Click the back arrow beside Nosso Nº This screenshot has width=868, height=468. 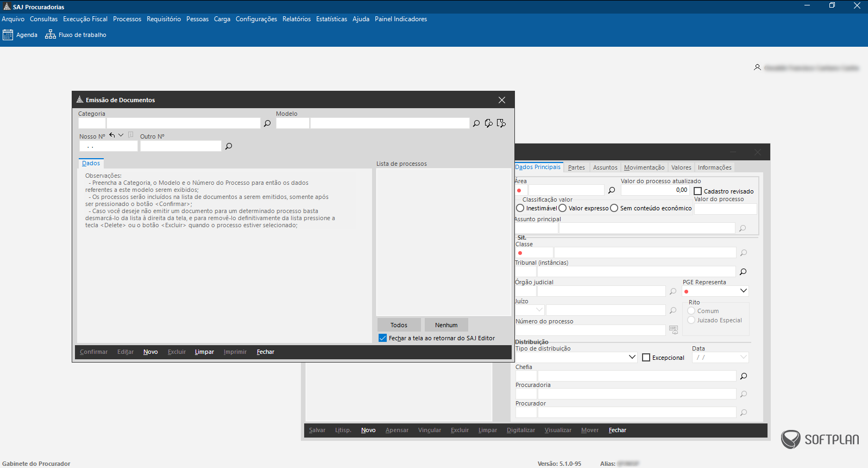tap(112, 135)
